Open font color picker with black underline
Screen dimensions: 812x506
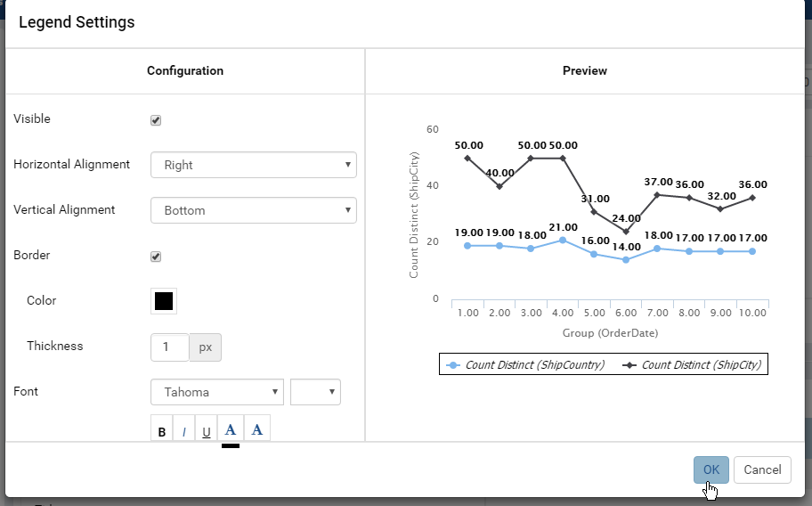tap(231, 431)
